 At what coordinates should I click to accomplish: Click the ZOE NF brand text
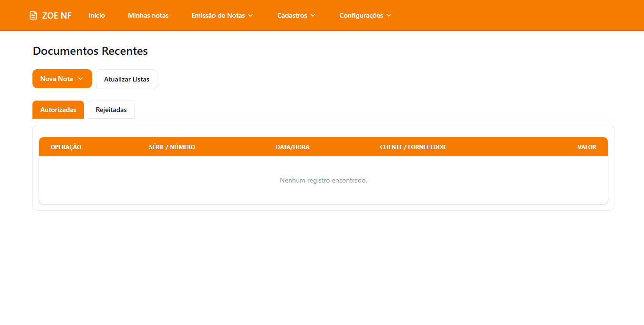(57, 15)
